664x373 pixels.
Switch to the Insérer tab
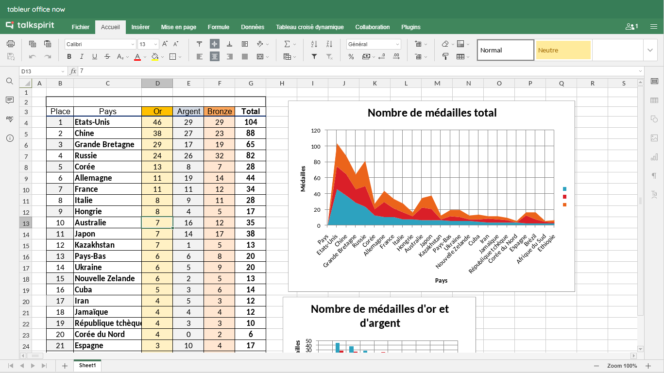pyautogui.click(x=140, y=27)
